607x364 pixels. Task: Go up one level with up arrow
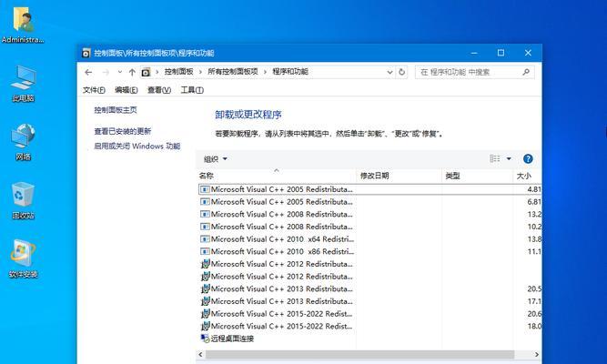point(132,72)
